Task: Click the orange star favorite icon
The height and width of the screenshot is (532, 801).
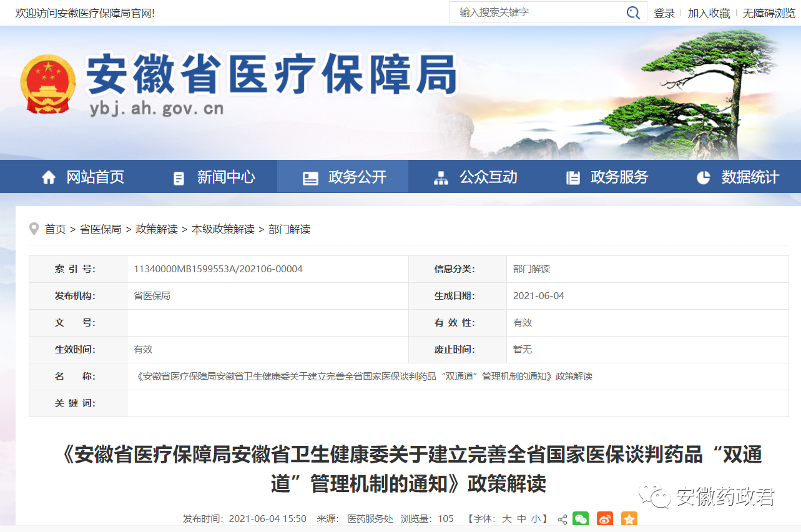Action: [629, 519]
